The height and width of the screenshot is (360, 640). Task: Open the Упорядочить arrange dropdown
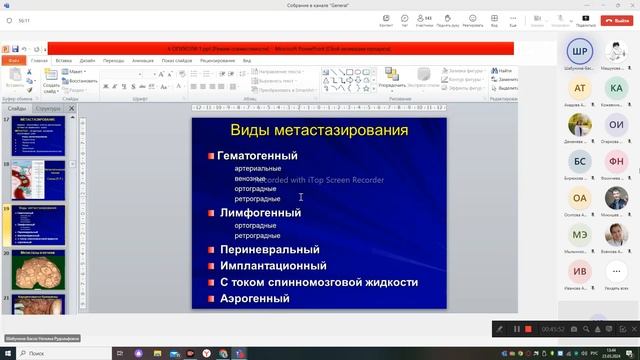pyautogui.click(x=392, y=78)
